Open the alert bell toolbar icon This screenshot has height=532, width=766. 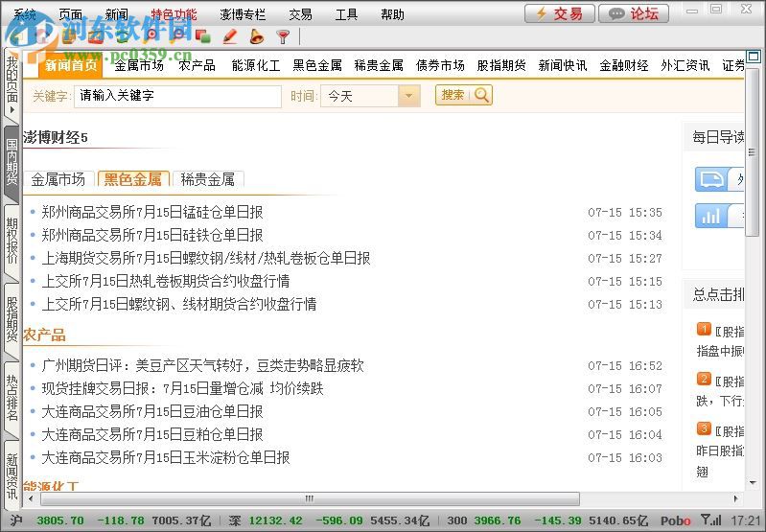click(256, 36)
